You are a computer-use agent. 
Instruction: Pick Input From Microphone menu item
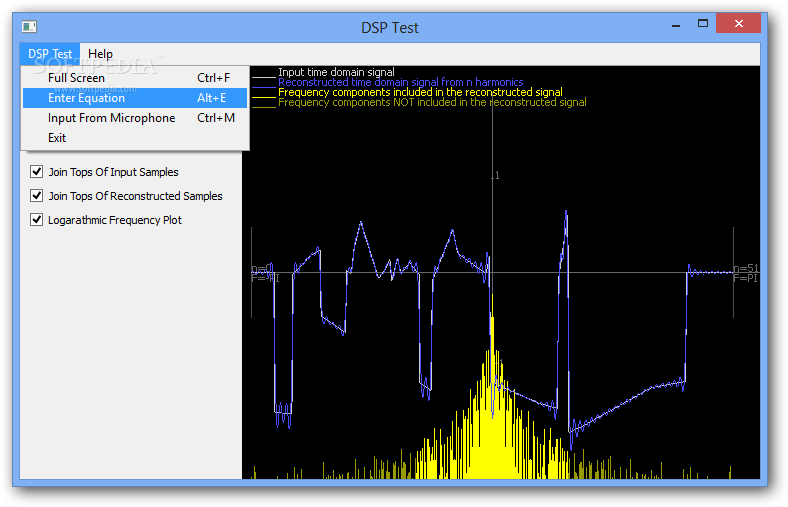tap(111, 118)
